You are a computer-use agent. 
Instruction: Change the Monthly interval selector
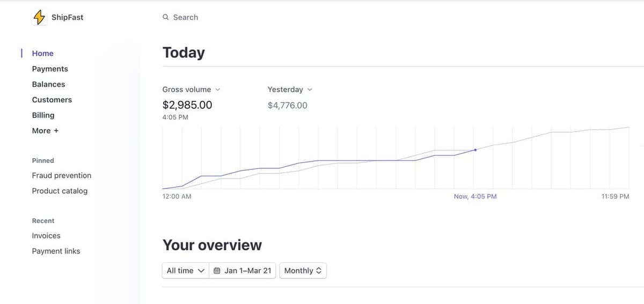(x=303, y=271)
